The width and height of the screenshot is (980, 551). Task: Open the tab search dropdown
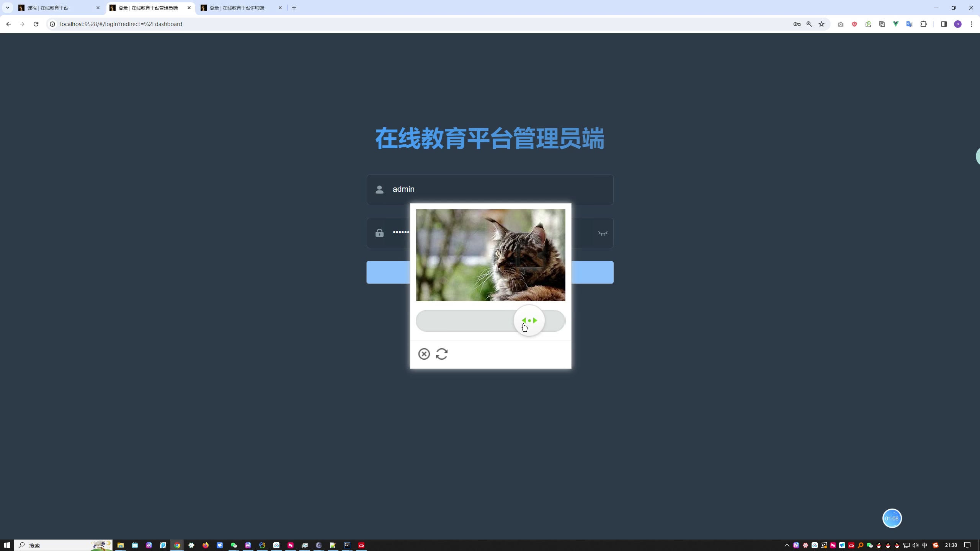[7, 8]
